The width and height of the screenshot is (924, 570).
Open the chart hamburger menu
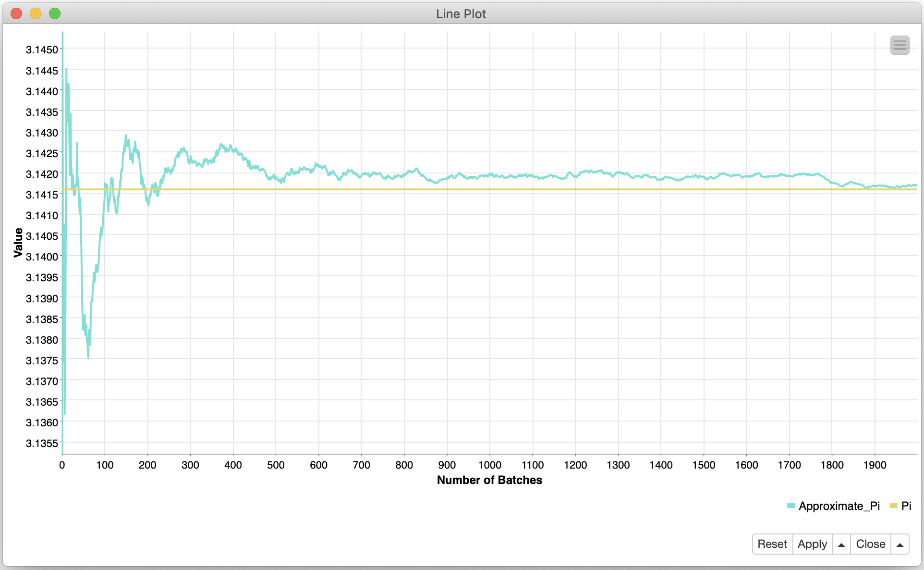(x=900, y=45)
